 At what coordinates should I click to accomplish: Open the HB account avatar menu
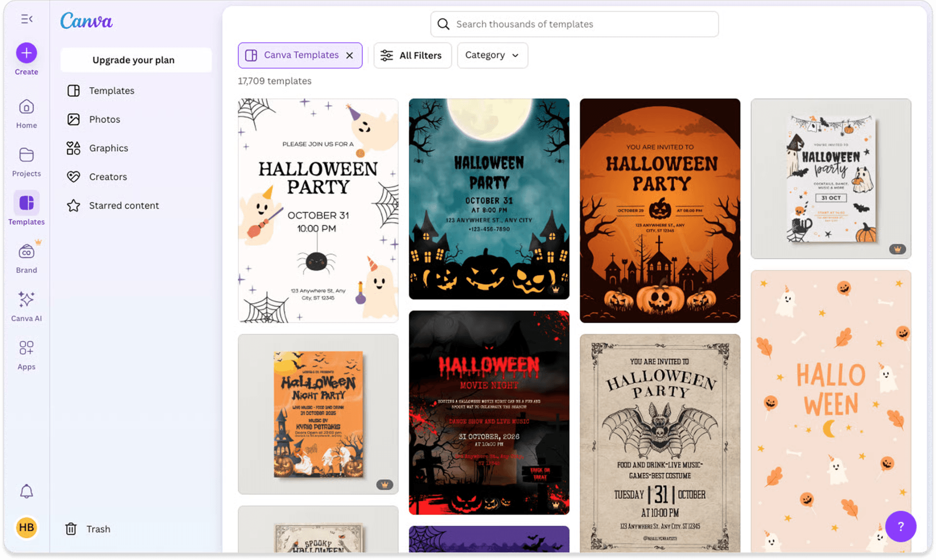pos(26,527)
